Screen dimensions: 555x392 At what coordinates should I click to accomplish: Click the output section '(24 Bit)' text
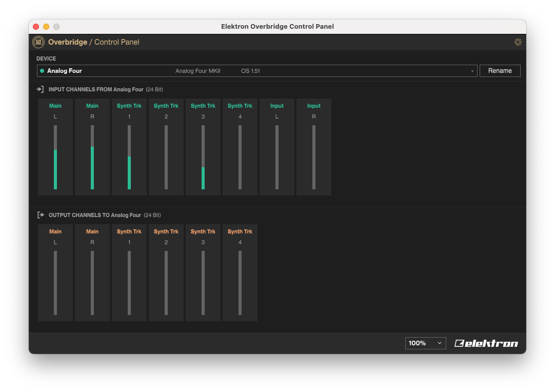(152, 215)
